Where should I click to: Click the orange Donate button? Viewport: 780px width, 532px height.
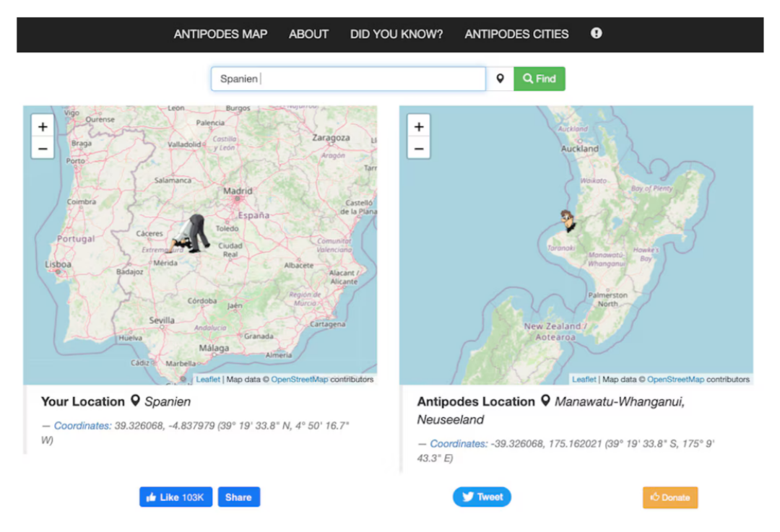pos(670,497)
